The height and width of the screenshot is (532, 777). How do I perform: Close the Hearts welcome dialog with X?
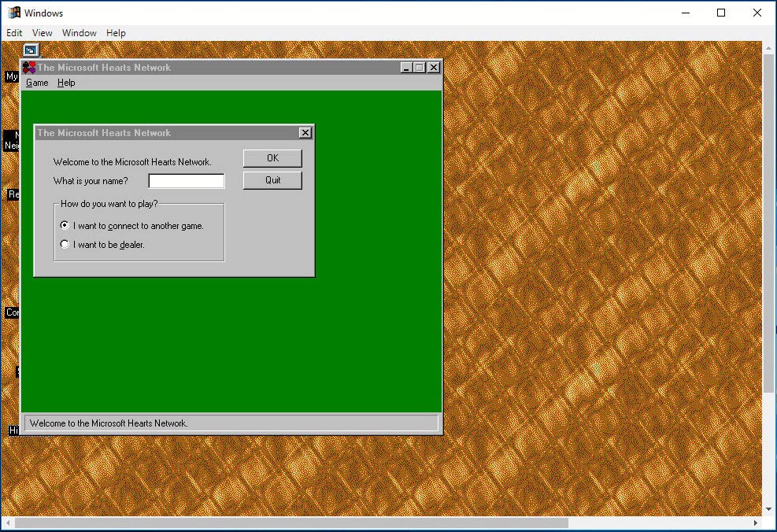[x=305, y=133]
